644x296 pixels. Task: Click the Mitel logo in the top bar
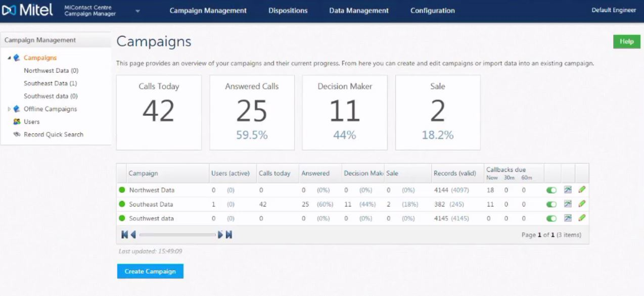[x=28, y=10]
